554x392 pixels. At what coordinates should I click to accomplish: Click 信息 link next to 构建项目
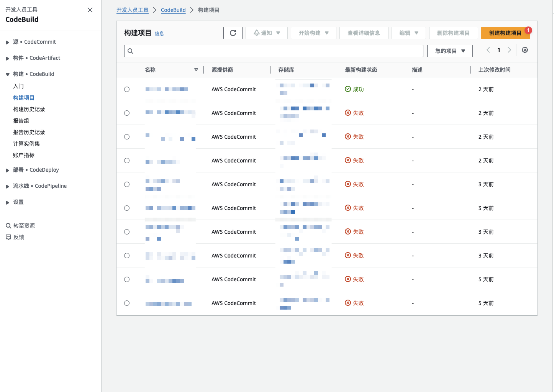[x=159, y=34]
